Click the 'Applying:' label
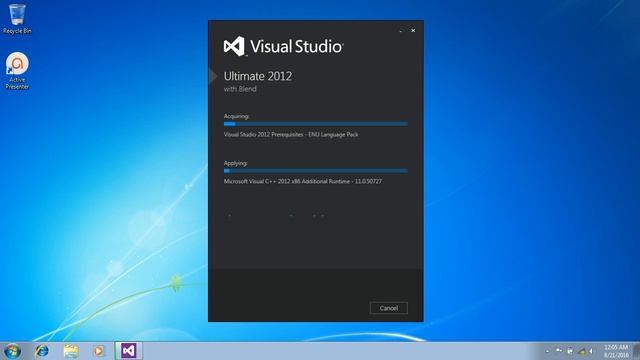The image size is (640, 360). pos(236,163)
